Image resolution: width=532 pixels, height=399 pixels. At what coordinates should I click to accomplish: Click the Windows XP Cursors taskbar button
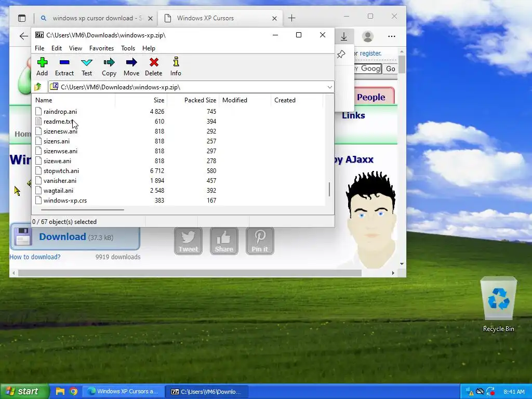(124, 392)
